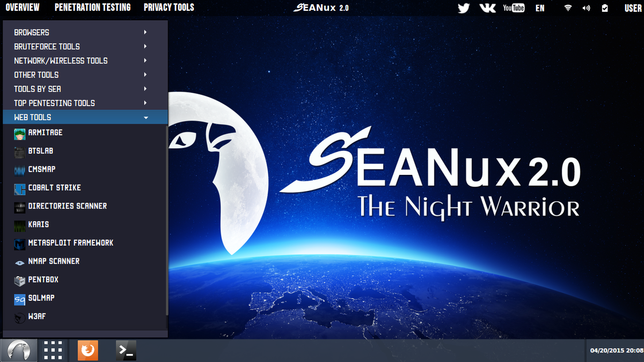Viewport: 644px width, 362px height.
Task: Open Pentbox
Action: [x=43, y=279]
